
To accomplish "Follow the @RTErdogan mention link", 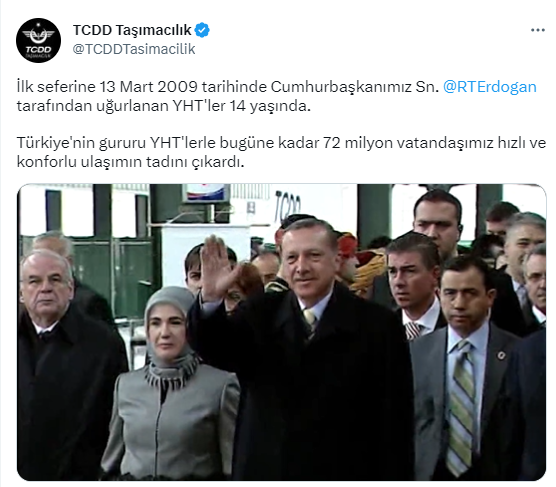I will coord(490,87).
